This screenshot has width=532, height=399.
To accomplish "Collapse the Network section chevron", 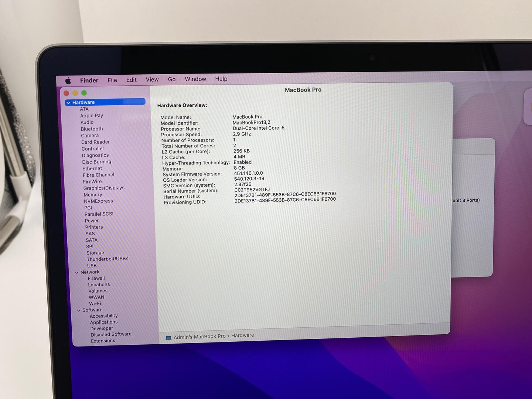I will coord(77,273).
